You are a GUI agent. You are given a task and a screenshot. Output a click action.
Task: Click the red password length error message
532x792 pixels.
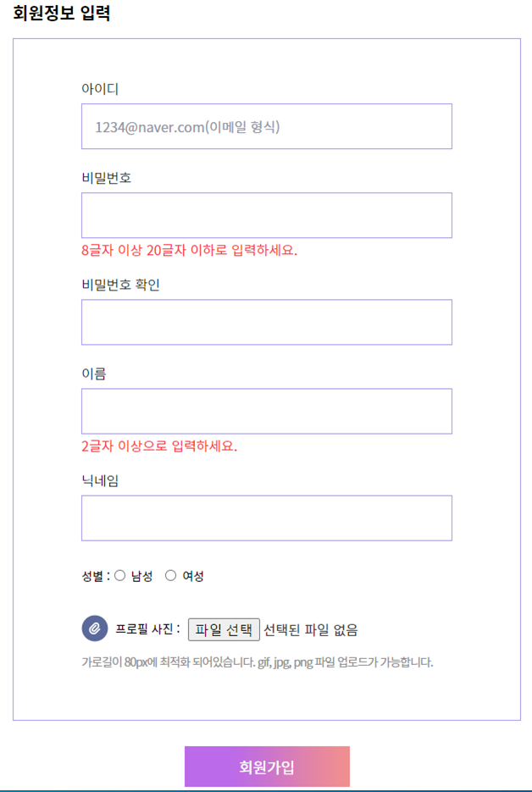[190, 251]
